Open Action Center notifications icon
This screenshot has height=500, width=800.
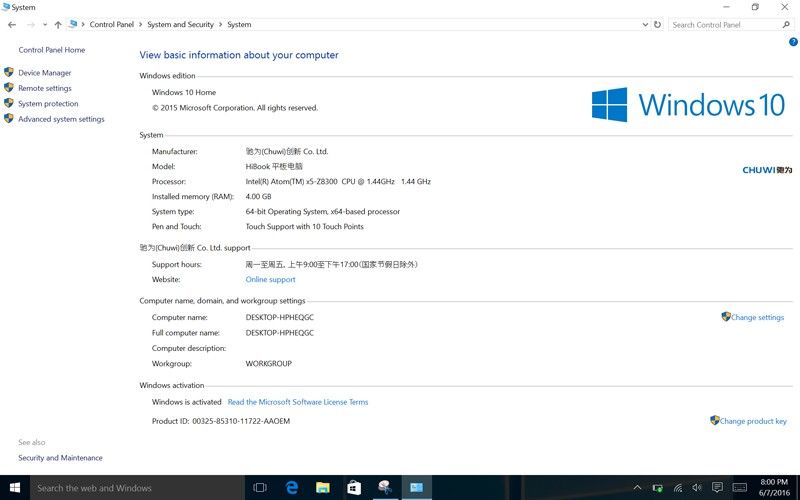pos(717,487)
